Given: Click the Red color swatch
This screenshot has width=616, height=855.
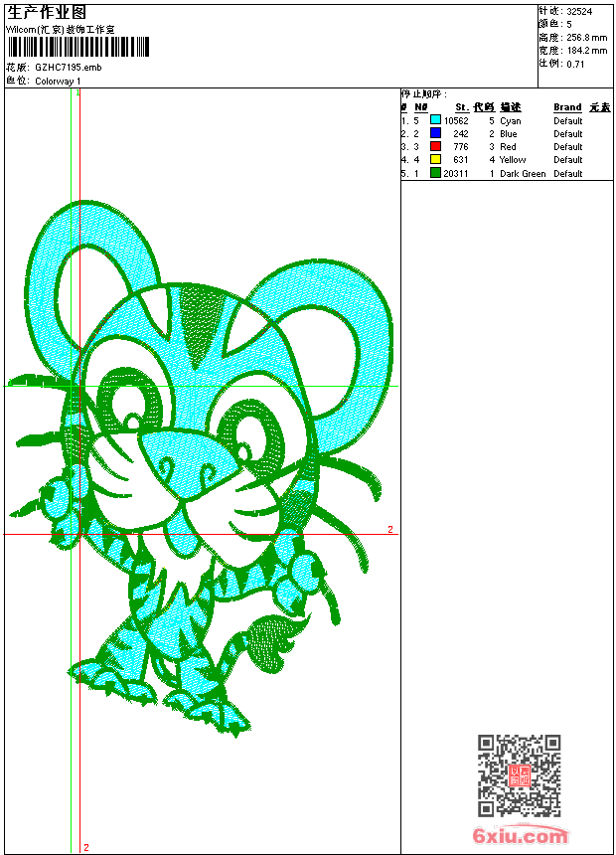Looking at the screenshot, I should (435, 146).
